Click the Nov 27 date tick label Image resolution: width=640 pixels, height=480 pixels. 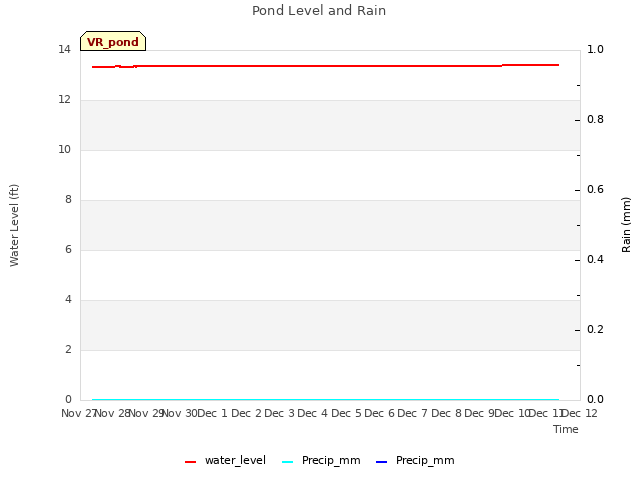click(79, 413)
